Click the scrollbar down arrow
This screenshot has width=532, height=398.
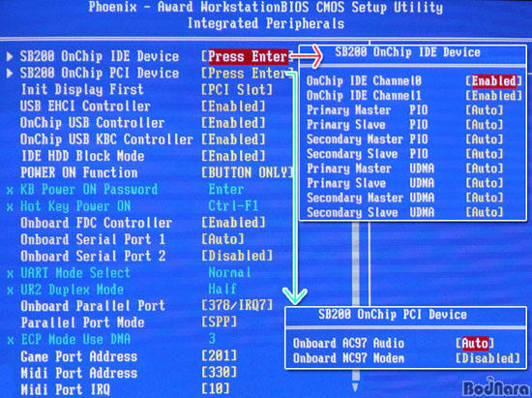[355, 386]
